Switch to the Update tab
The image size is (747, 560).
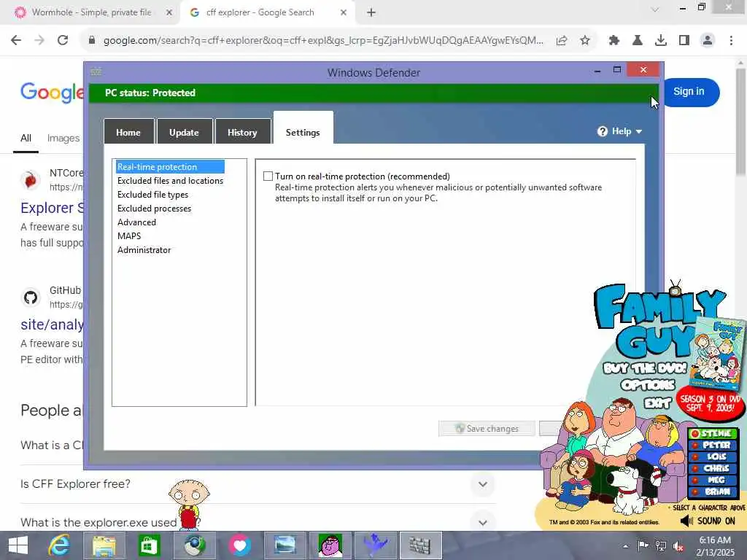pos(184,132)
